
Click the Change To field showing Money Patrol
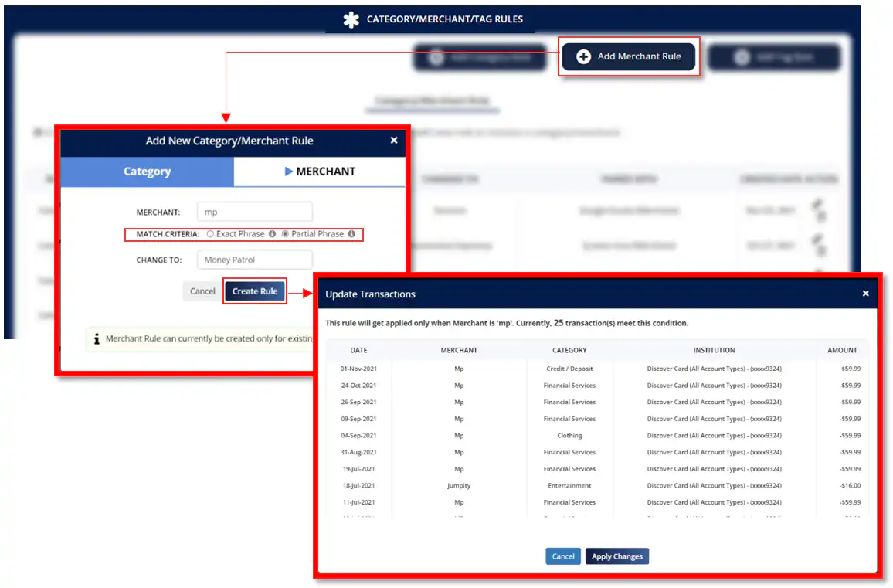tap(255, 260)
